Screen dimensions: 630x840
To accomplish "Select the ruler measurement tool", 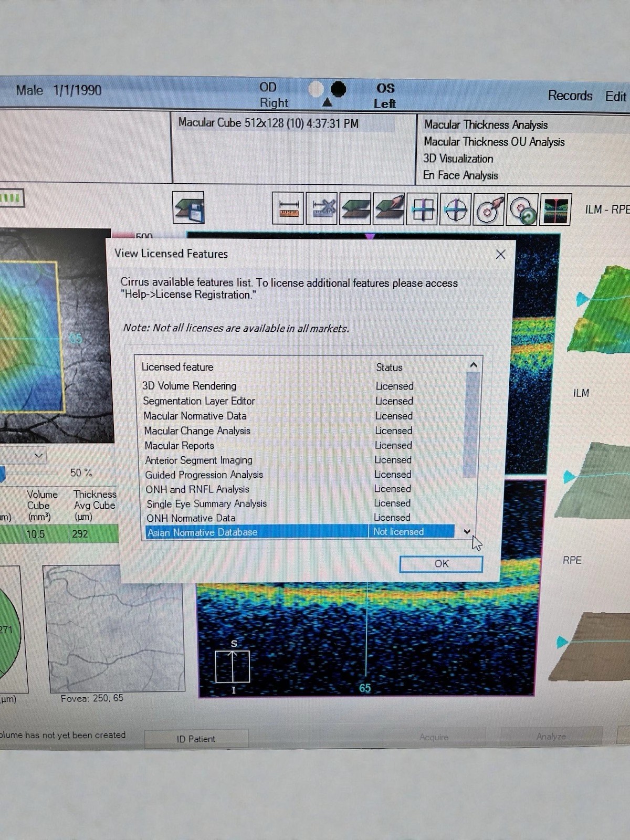I will 288,209.
